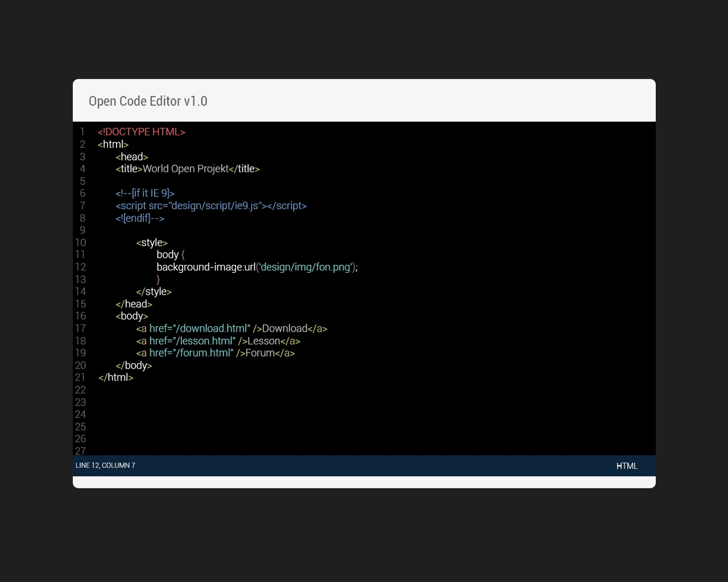The width and height of the screenshot is (728, 582).
Task: Click line number 1 next to DOCTYPE
Action: click(x=83, y=132)
